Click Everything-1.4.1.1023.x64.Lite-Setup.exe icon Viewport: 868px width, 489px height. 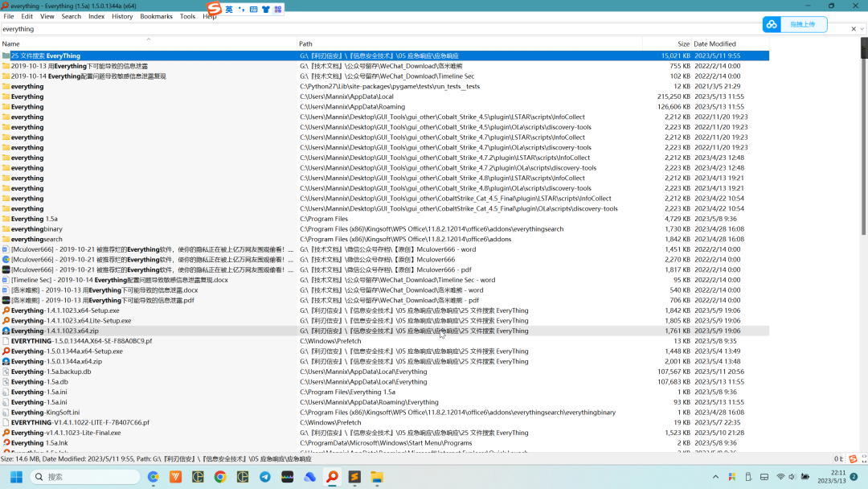[x=6, y=321]
